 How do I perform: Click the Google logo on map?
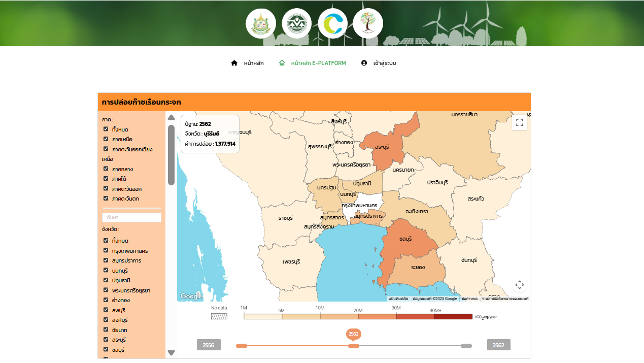coord(191,296)
